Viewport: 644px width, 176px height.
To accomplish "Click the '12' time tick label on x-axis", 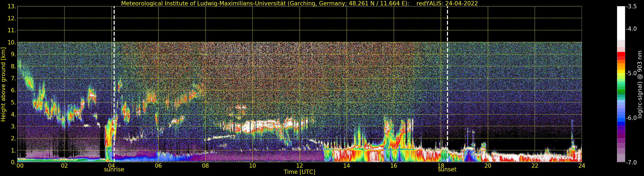I will tap(300, 166).
